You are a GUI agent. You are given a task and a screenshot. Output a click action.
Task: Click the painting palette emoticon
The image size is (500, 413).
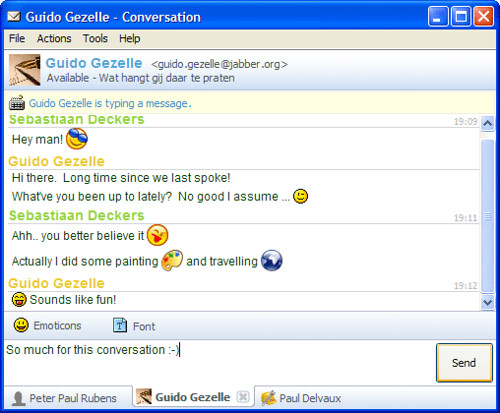[172, 260]
